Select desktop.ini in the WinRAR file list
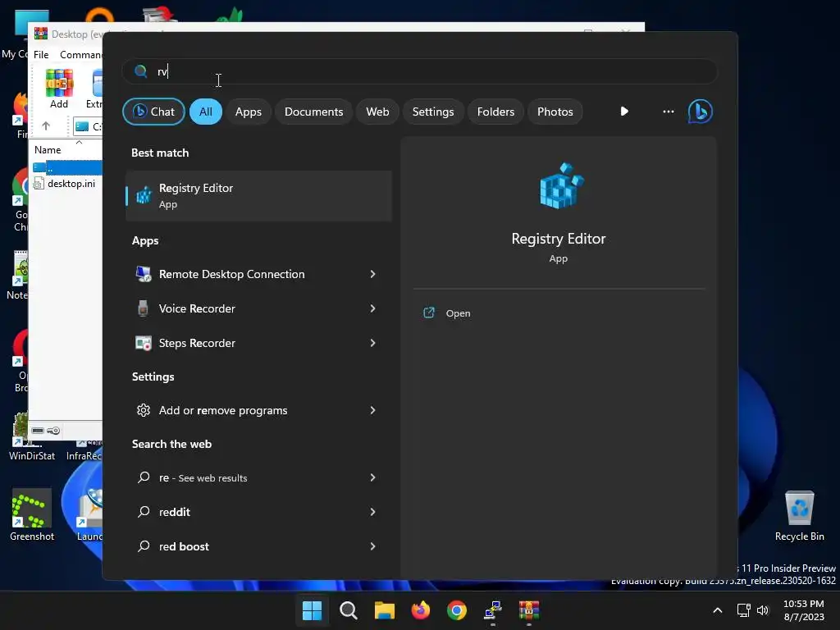This screenshot has width=840, height=630. (x=65, y=184)
